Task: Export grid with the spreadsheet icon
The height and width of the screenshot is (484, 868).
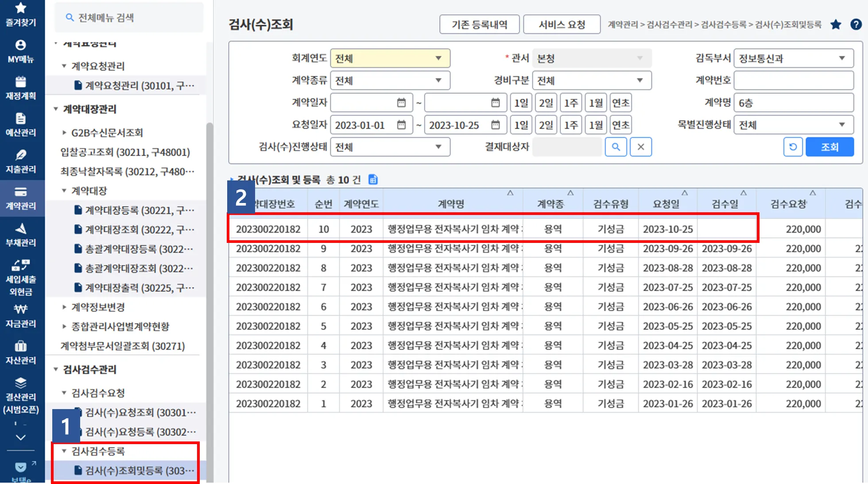Action: coord(373,180)
